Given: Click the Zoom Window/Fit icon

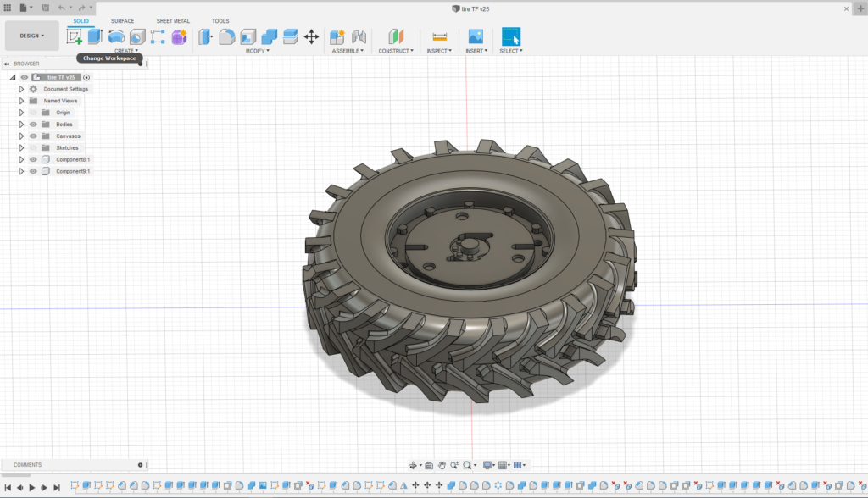Looking at the screenshot, I should tap(467, 465).
